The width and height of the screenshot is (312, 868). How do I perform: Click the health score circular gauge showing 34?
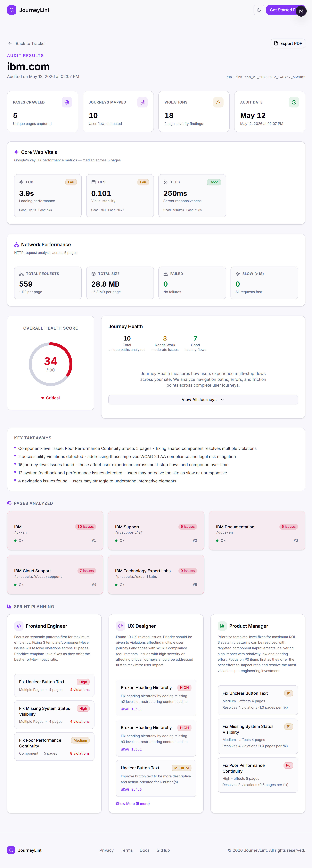(51, 364)
